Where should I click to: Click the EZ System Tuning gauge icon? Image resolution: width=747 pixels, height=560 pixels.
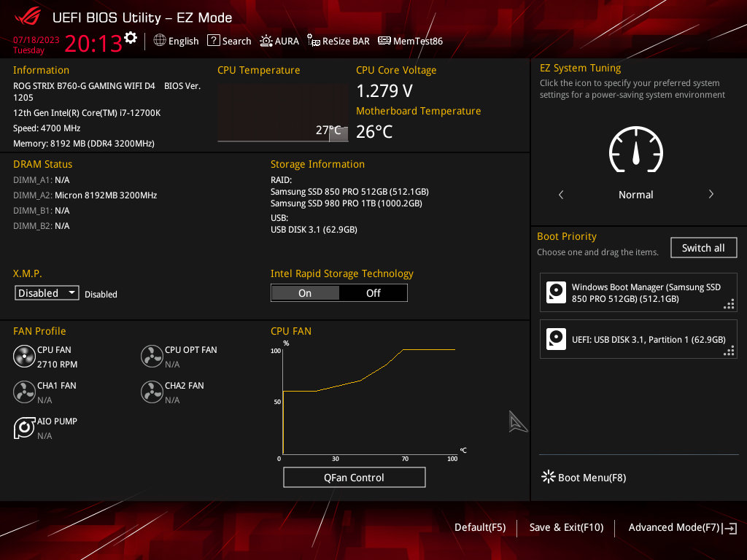(x=636, y=149)
